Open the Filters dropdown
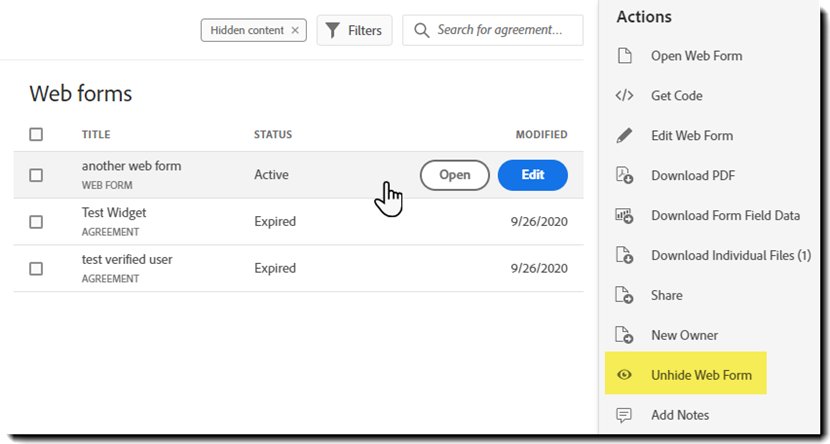Image resolution: width=830 pixels, height=444 pixels. click(354, 30)
